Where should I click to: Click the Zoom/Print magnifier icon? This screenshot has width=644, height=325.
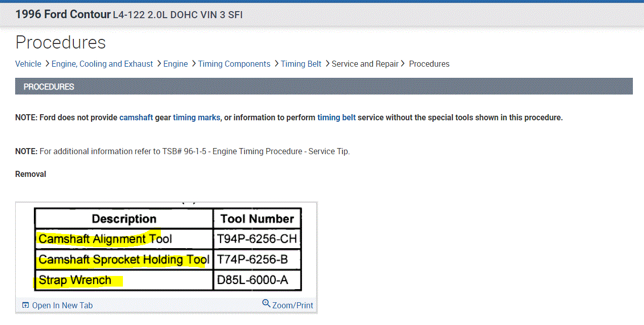(x=266, y=304)
